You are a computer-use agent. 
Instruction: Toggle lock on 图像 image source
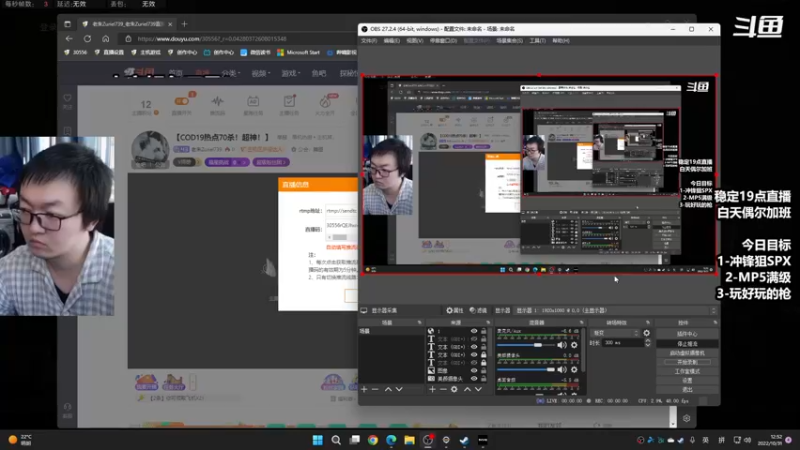pyautogui.click(x=483, y=370)
